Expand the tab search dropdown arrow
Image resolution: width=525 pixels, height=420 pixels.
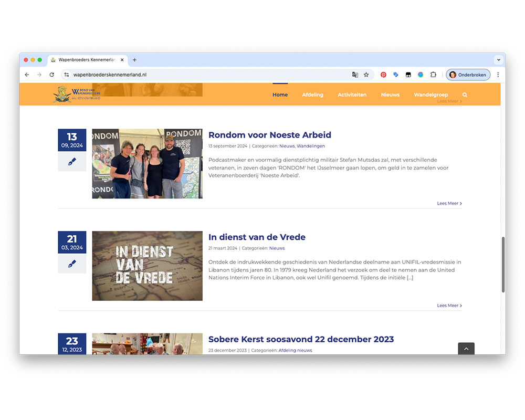pyautogui.click(x=498, y=60)
